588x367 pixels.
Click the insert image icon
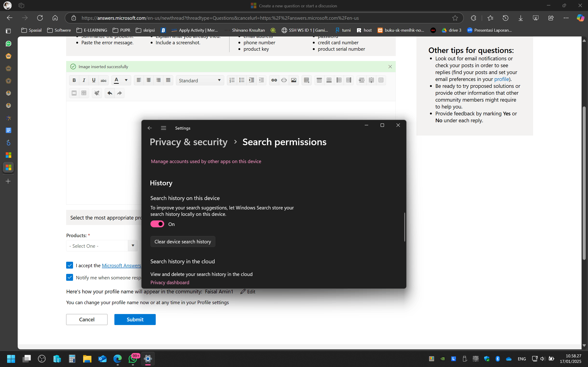pos(294,80)
